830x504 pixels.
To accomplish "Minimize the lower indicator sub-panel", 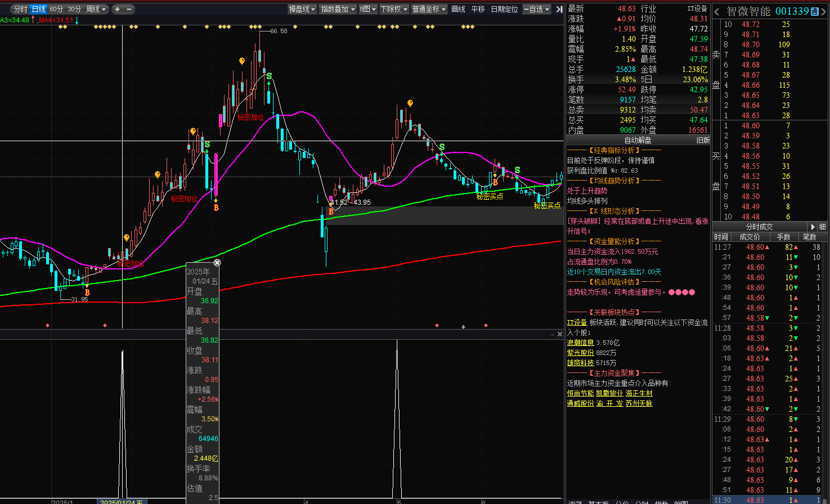I will pyautogui.click(x=553, y=334).
